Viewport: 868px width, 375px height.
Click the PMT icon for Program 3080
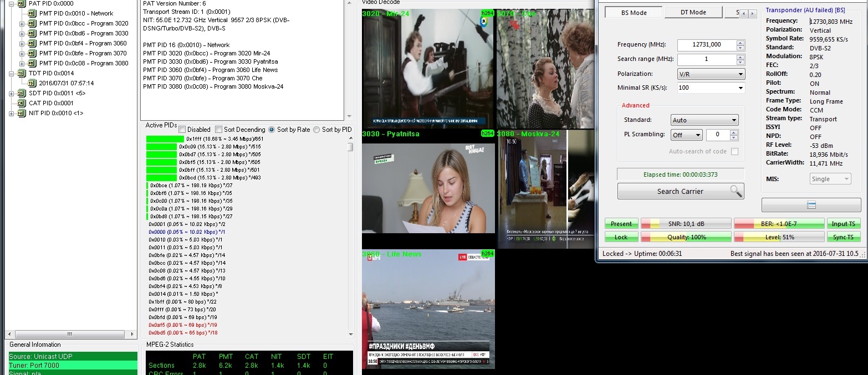tap(32, 63)
